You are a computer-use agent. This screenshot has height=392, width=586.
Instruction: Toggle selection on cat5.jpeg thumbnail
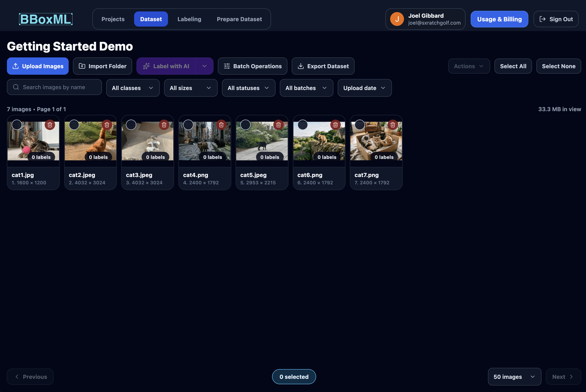pyautogui.click(x=245, y=125)
